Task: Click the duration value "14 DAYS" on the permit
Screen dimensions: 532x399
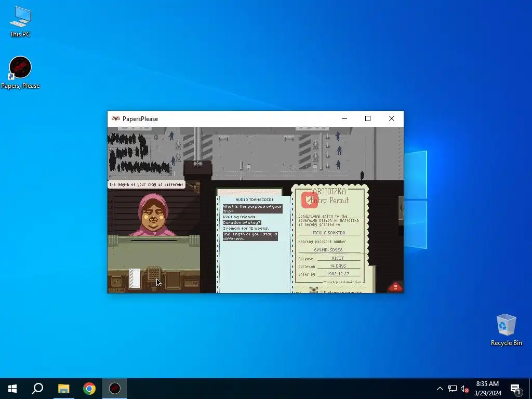Action: [x=338, y=266]
